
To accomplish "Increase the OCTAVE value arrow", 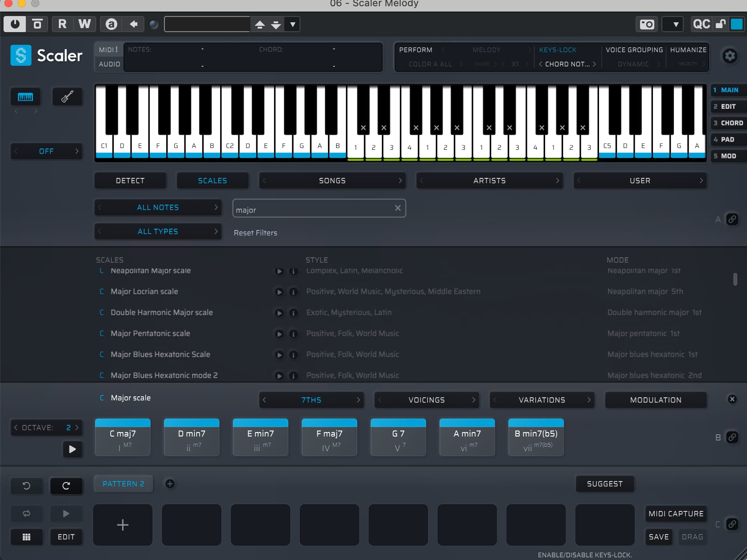I will 77,428.
